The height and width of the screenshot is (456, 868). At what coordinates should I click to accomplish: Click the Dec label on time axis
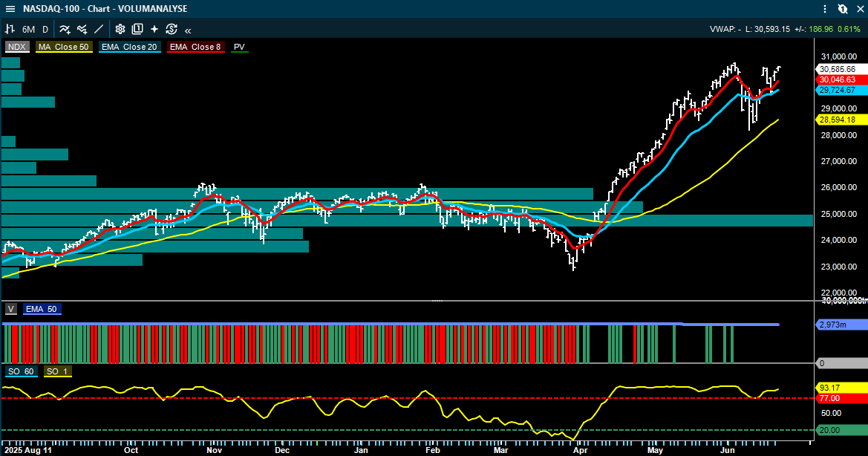(x=282, y=451)
